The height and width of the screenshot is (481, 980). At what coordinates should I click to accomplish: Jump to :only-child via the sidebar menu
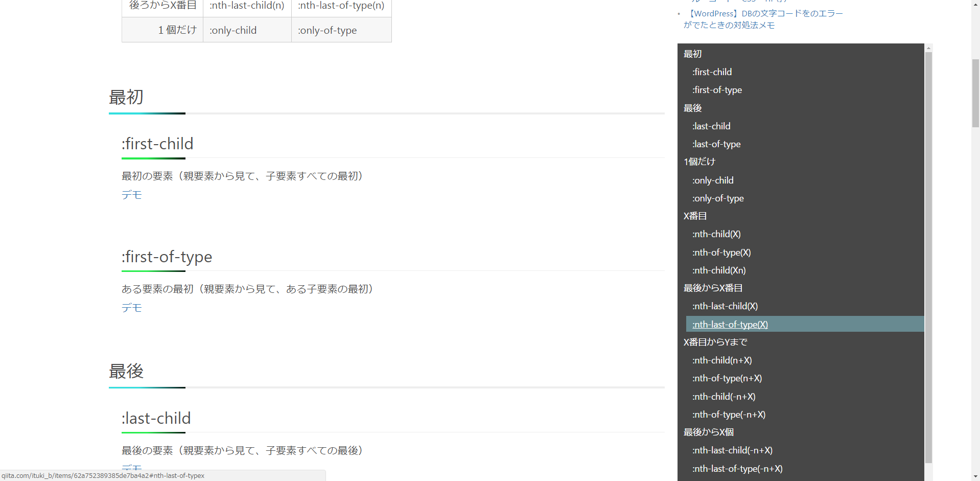pyautogui.click(x=713, y=180)
